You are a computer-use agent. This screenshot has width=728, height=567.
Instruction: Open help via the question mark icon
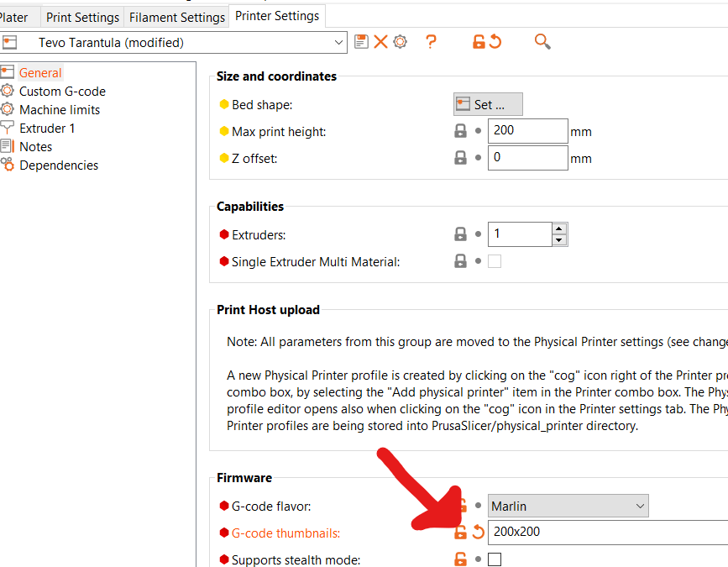tap(431, 42)
